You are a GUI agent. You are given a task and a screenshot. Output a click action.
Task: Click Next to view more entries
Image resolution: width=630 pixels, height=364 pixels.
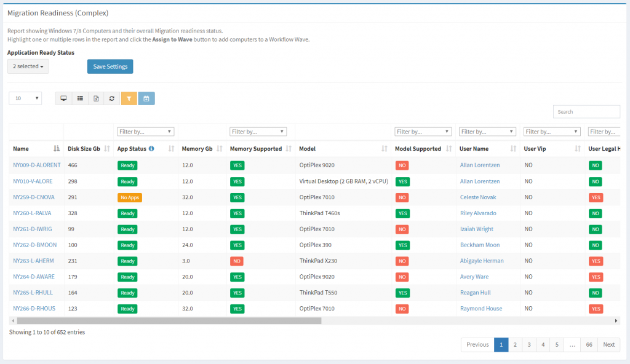(x=608, y=344)
